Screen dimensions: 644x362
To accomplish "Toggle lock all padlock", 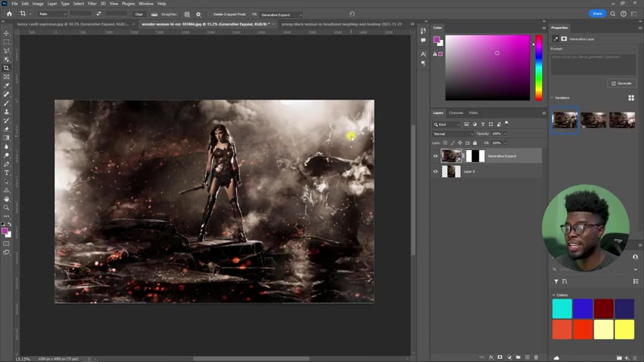I will tap(475, 143).
